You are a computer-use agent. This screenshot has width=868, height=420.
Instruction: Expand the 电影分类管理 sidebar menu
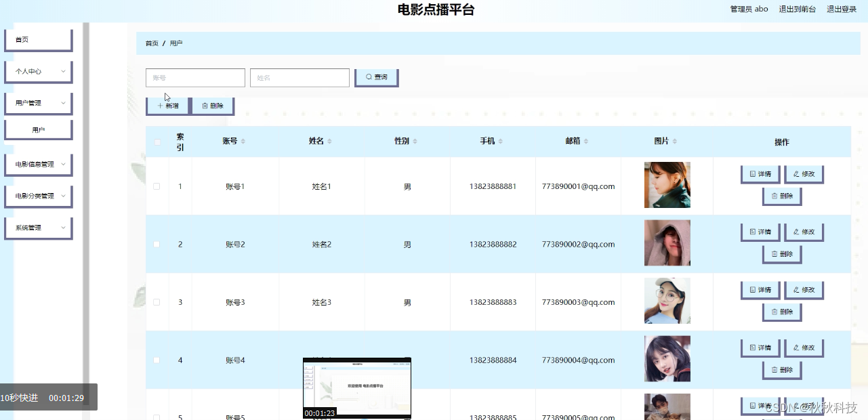[38, 196]
